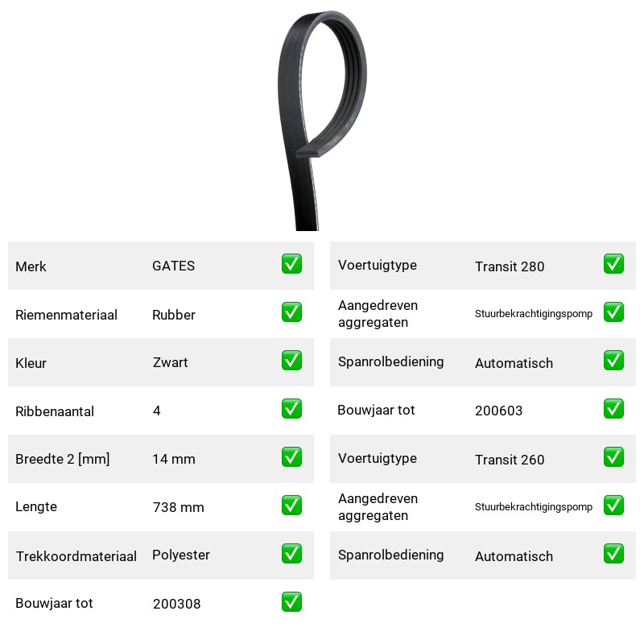Click the Lengte label
The width and height of the screenshot is (644, 644).
click(36, 507)
